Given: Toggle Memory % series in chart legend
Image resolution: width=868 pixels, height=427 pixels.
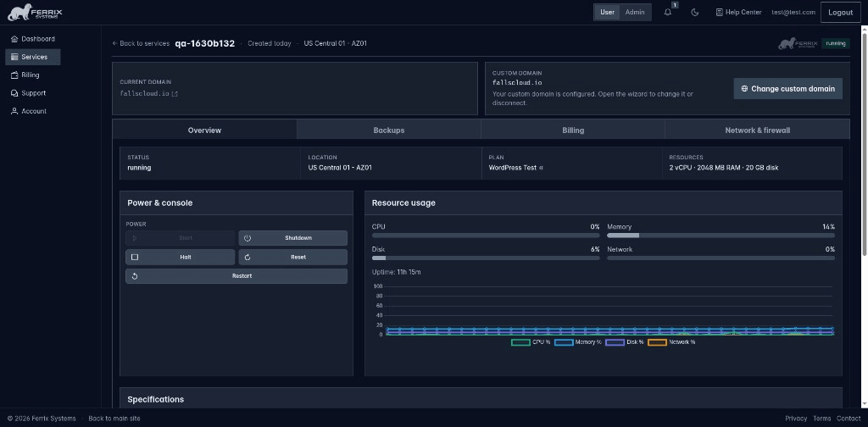Looking at the screenshot, I should click(578, 342).
